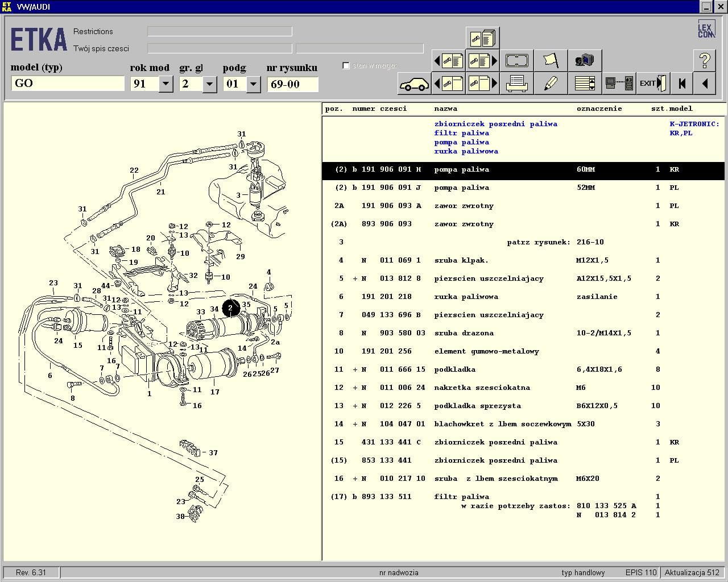Image resolution: width=728 pixels, height=582 pixels.
Task: Click callout number 17 in the diagram
Action: pyautogui.click(x=214, y=392)
